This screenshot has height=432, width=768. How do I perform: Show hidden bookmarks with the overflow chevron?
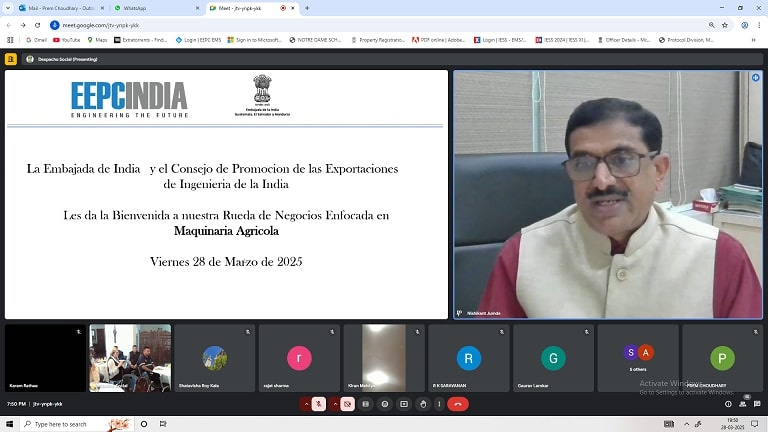click(753, 40)
